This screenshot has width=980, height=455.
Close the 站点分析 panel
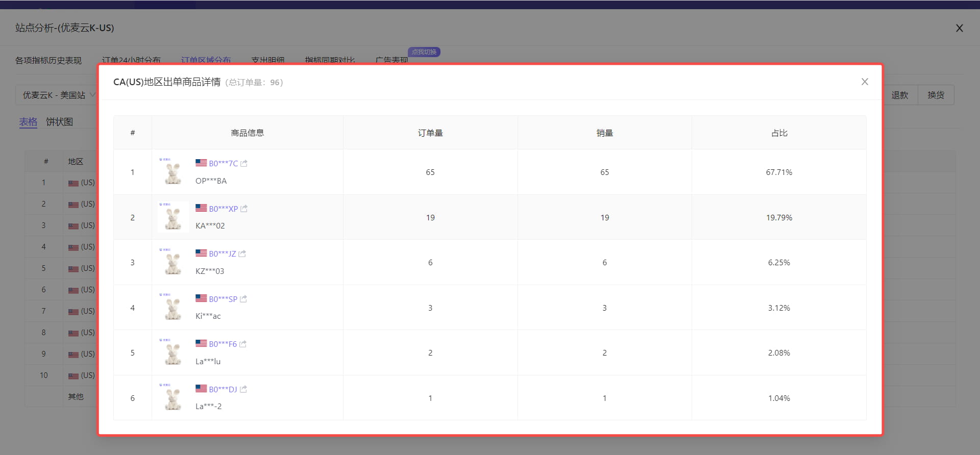(x=960, y=28)
